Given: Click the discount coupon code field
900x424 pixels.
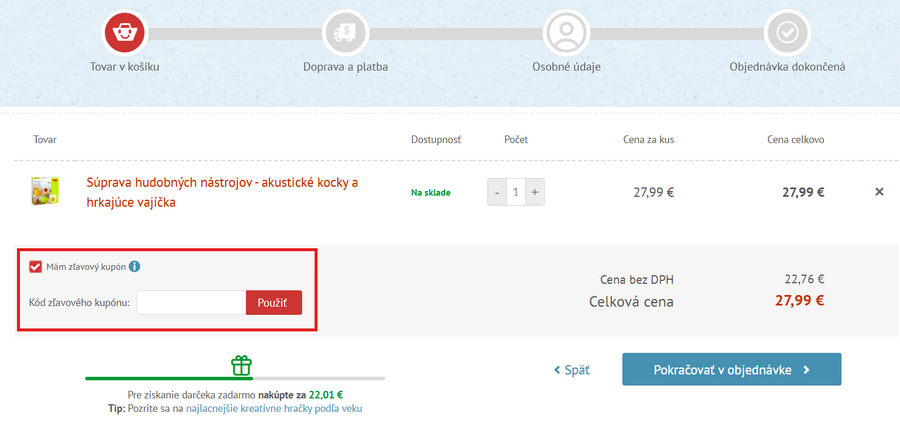Looking at the screenshot, I should pos(191,302).
